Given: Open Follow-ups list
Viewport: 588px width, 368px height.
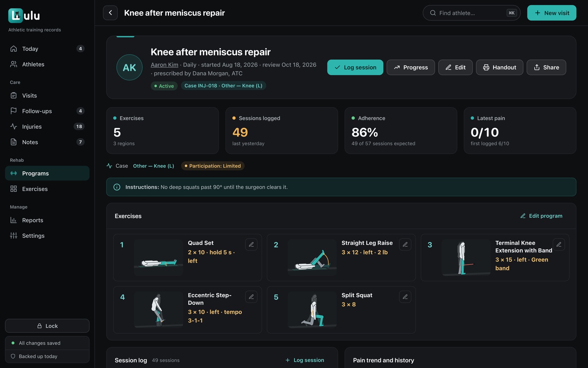Looking at the screenshot, I should coord(47,111).
